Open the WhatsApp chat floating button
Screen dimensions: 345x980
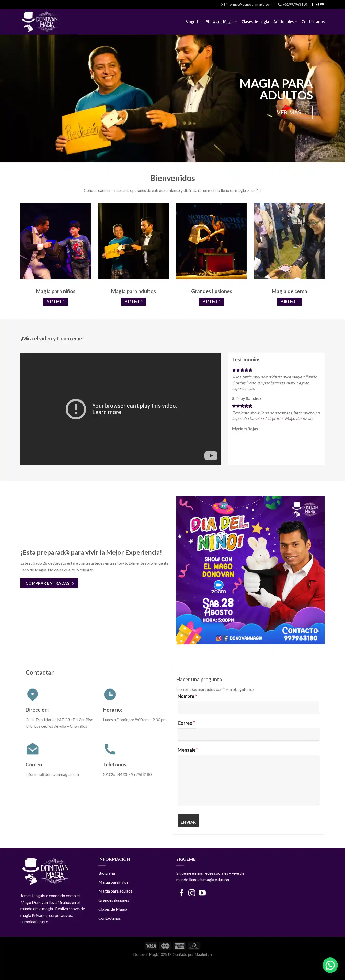point(330,965)
